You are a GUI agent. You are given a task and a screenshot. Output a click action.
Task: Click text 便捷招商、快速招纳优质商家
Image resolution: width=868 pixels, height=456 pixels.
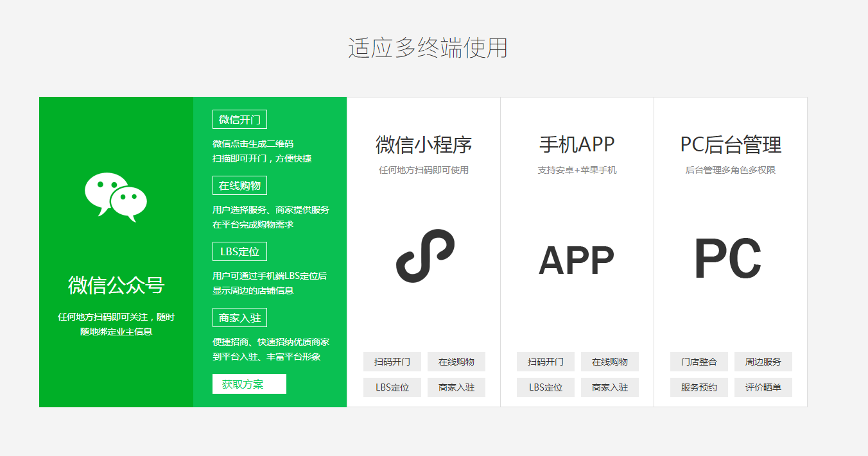coord(271,342)
